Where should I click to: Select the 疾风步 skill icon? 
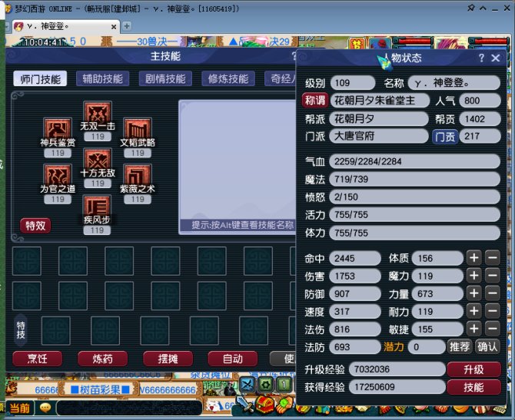click(x=97, y=206)
